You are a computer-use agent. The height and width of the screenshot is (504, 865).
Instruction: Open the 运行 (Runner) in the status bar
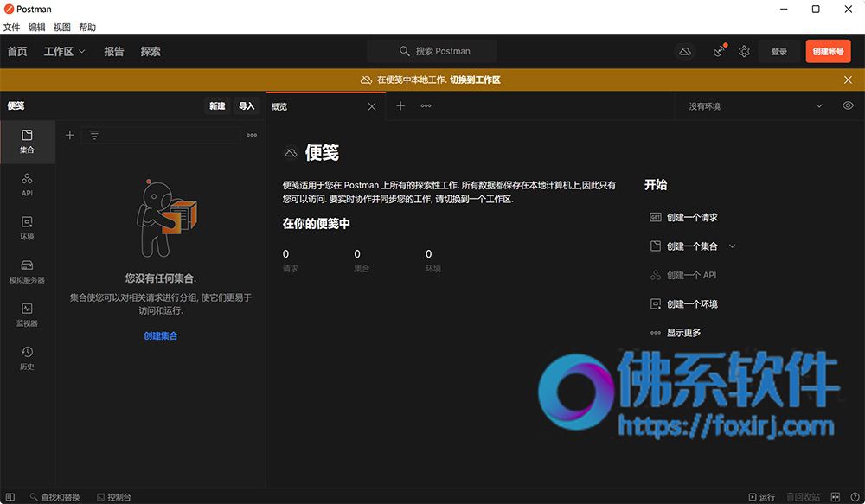click(x=761, y=497)
